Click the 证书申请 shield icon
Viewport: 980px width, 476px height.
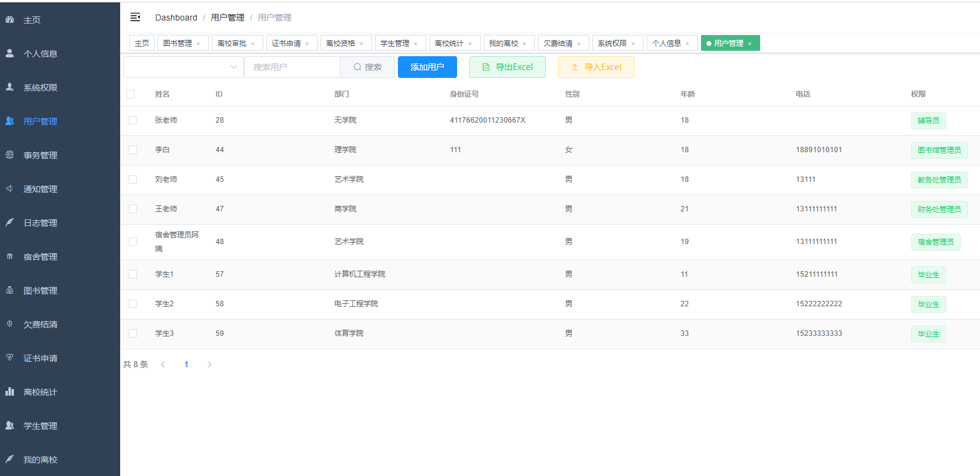coord(10,358)
